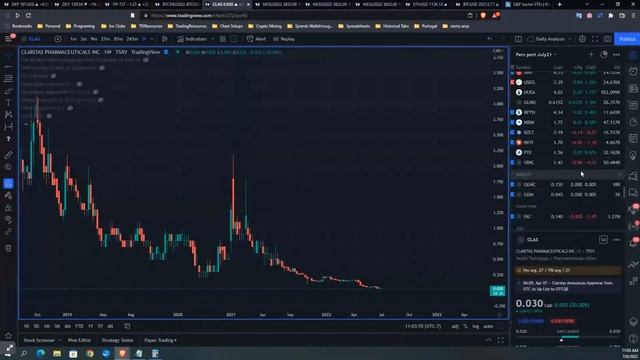Image resolution: width=640 pixels, height=360 pixels.
Task: Select the 1Y date range
Action: coord(90,326)
